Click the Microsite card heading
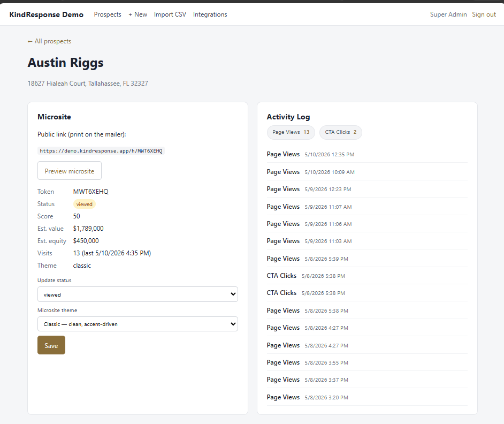 [55, 117]
